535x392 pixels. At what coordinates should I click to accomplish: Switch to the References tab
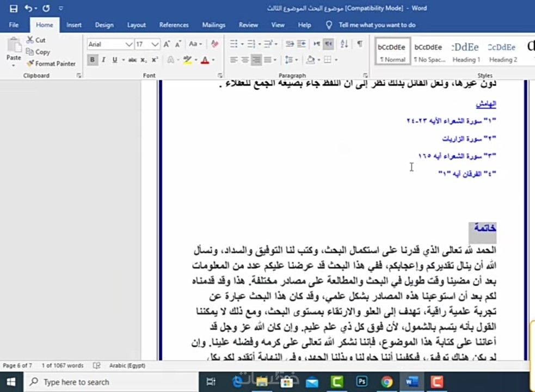pos(174,25)
